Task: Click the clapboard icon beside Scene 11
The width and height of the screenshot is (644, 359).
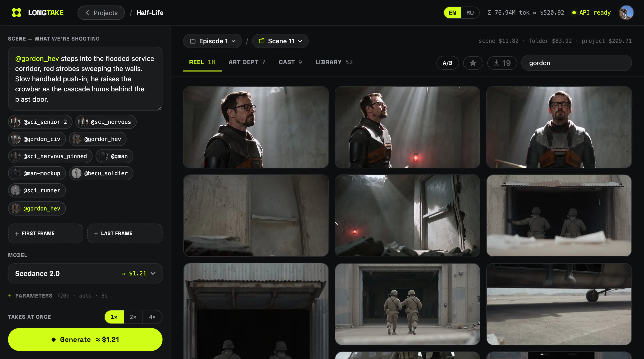Action: 262,41
